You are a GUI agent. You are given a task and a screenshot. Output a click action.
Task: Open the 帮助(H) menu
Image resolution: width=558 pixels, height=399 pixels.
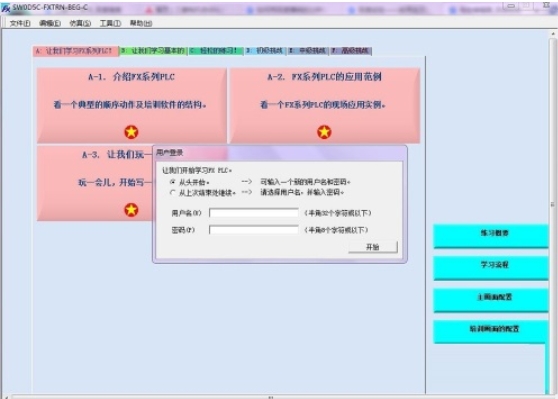[x=141, y=23]
